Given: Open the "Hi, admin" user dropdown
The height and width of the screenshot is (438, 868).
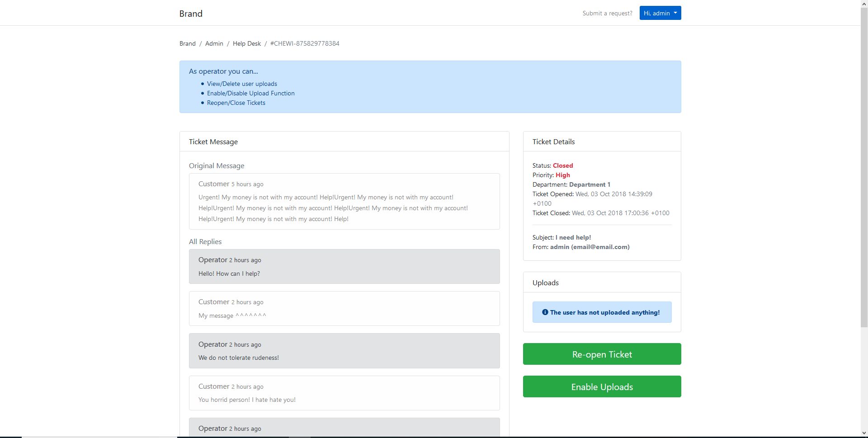Looking at the screenshot, I should click(x=660, y=13).
